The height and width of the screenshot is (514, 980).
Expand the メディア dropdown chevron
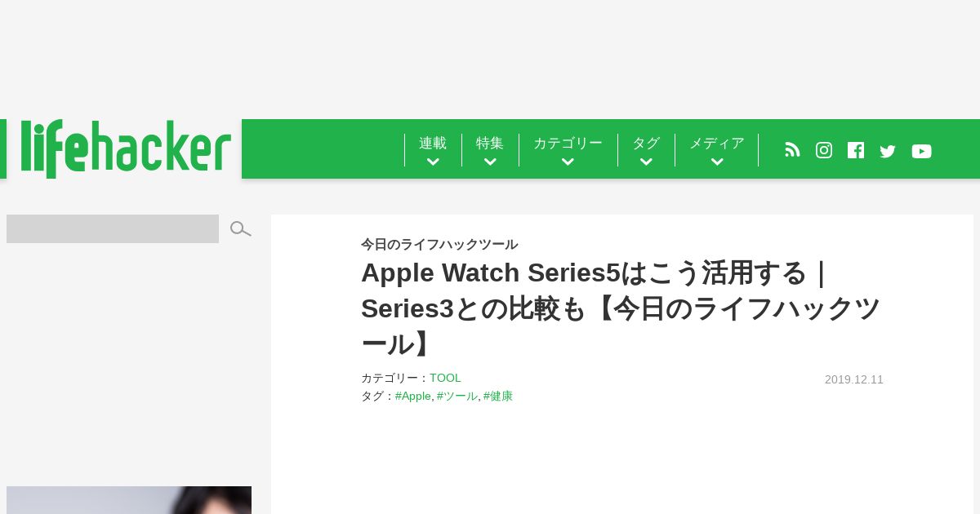pos(717,162)
